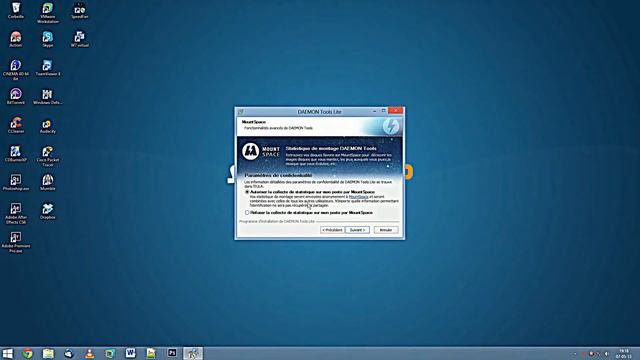Click the Précédent button

coord(332,230)
